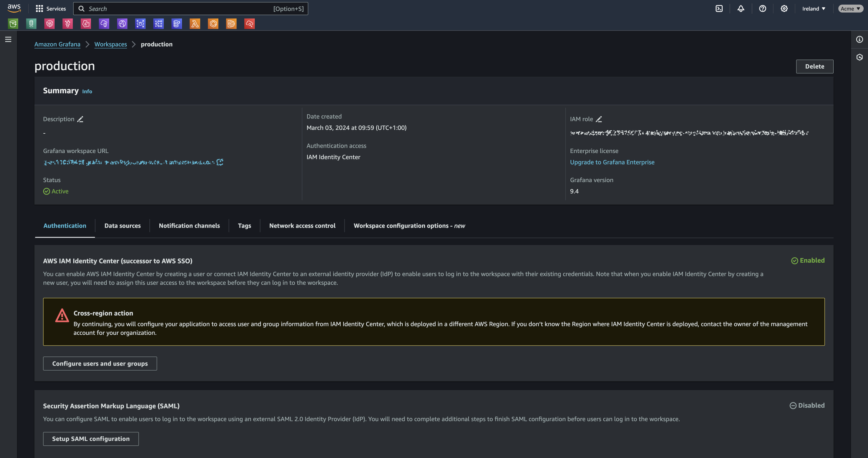
Task: Click the Delete workspace button
Action: (x=815, y=66)
